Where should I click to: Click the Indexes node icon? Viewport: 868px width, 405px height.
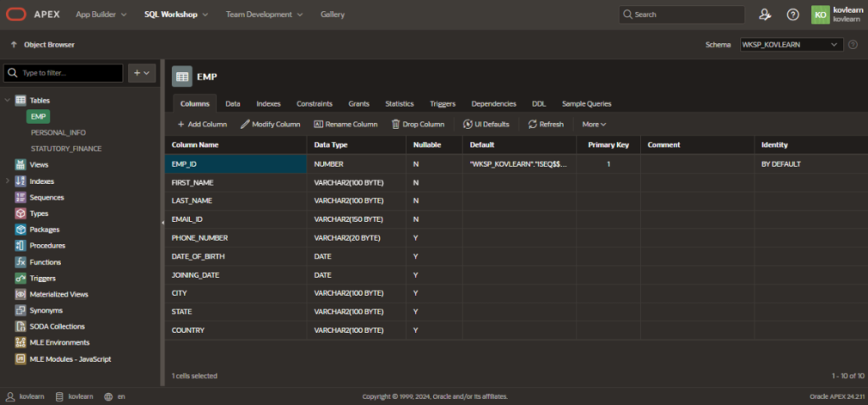[20, 181]
